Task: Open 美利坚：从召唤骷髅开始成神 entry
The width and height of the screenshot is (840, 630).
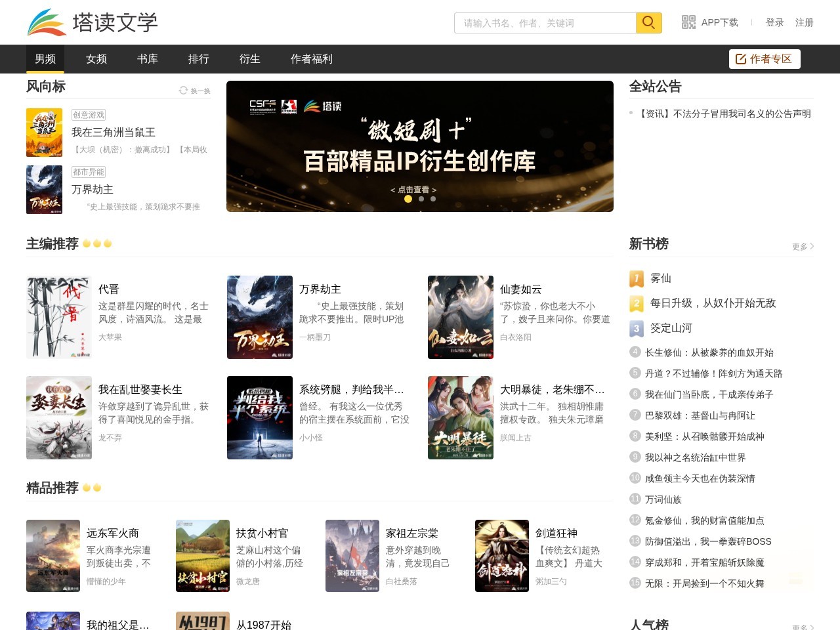Action: 705,436
